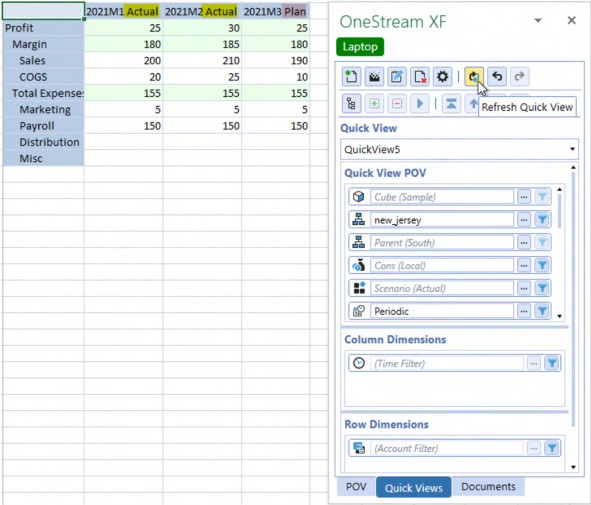This screenshot has height=505, width=591.
Task: Click the tree hierarchy toolbar icon
Action: [351, 103]
